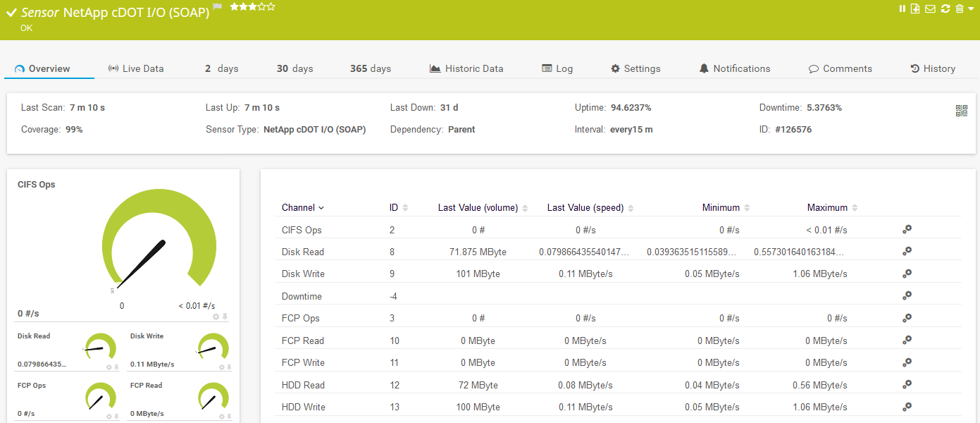Open the Historic Data tab
Screen dimensions: 980x423
(466, 68)
